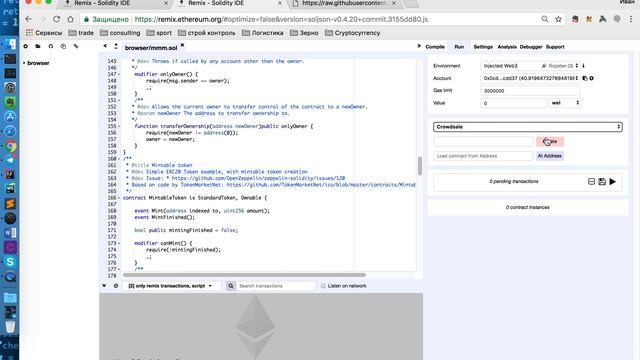Open the Chrome three-dot menu
This screenshot has height=360, width=640.
(x=631, y=19)
